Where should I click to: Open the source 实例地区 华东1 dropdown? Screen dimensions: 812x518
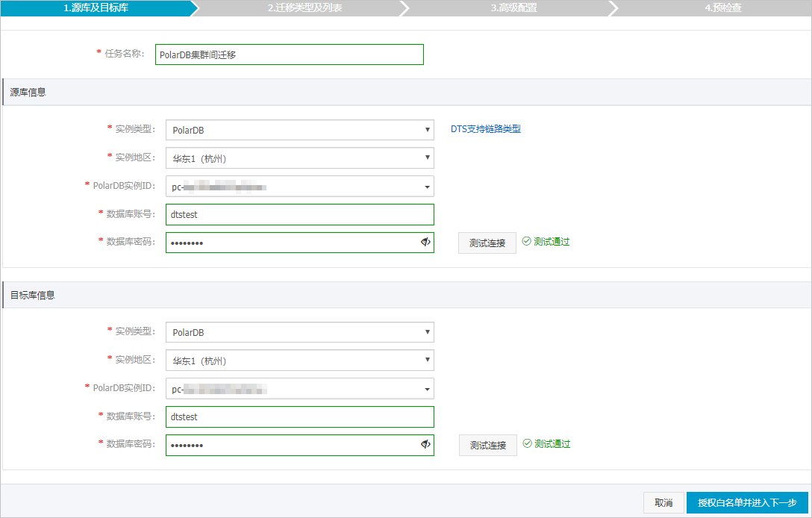(300, 158)
